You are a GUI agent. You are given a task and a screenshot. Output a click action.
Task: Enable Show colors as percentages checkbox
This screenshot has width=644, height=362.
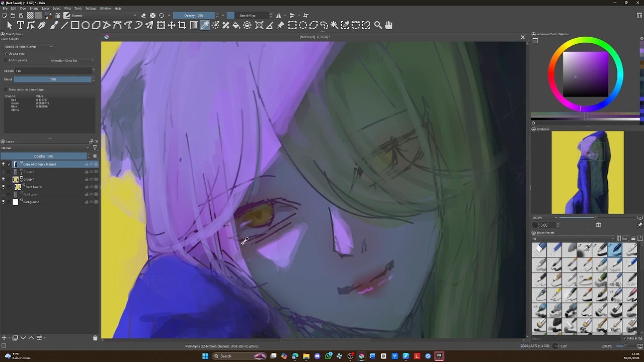click(6, 89)
